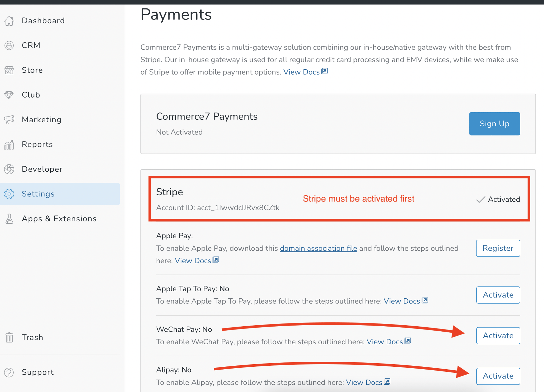This screenshot has width=544, height=392.
Task: Activate Apple Tap To Pay
Action: (x=498, y=295)
